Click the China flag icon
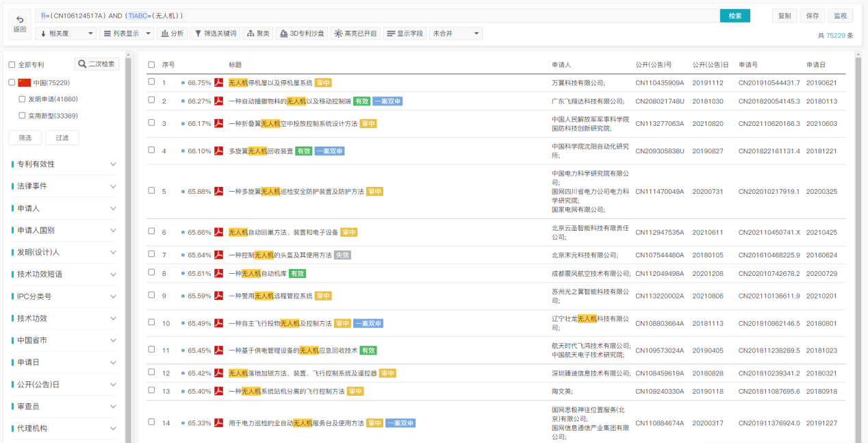 coord(25,82)
